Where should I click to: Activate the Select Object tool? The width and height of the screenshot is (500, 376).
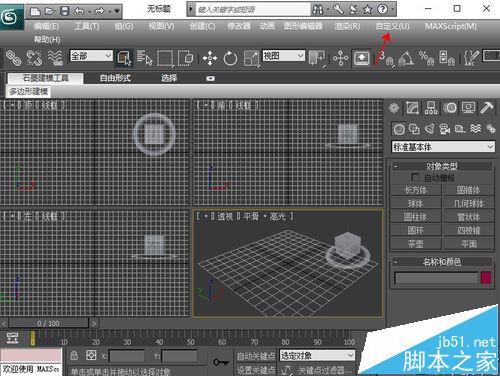click(124, 58)
